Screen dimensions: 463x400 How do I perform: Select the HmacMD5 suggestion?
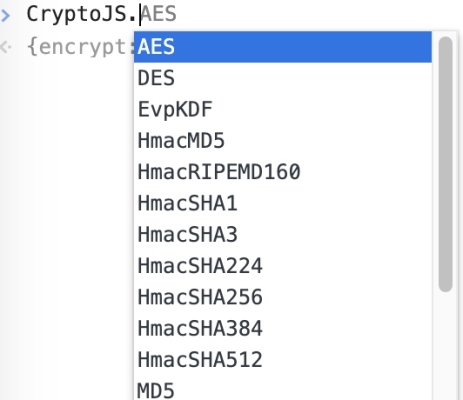point(283,141)
